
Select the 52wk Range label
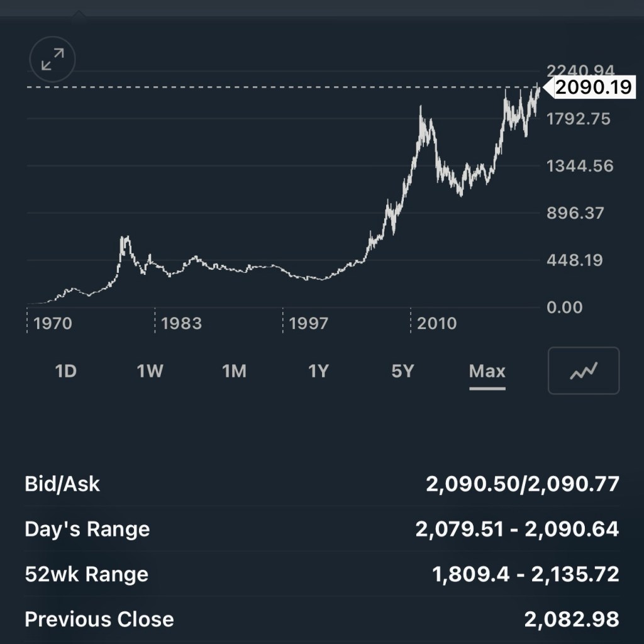click(x=86, y=574)
